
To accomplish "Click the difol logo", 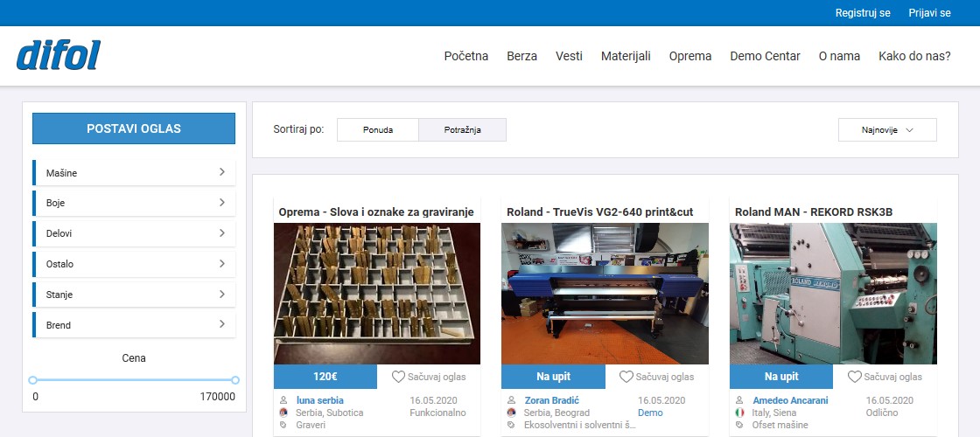I will point(58,56).
